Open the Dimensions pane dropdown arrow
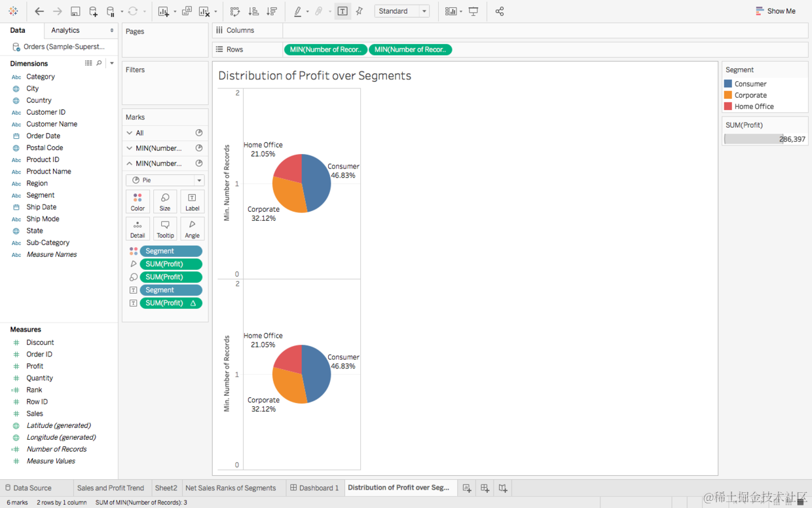The image size is (812, 508). [x=112, y=63]
